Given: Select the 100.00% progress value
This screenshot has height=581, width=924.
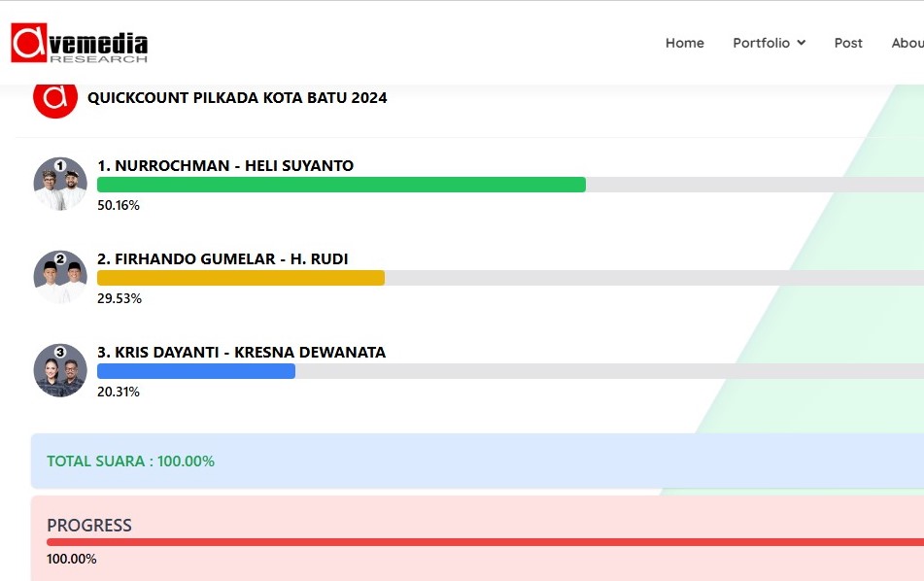Looking at the screenshot, I should 72,559.
